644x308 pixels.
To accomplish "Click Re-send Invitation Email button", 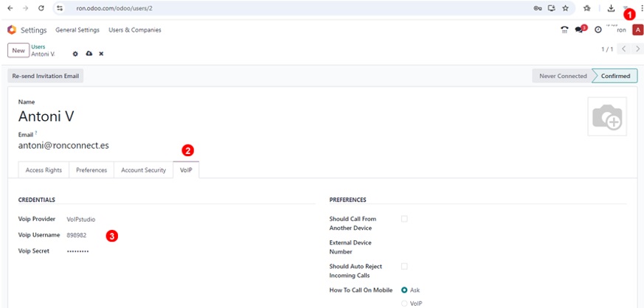I will [46, 76].
